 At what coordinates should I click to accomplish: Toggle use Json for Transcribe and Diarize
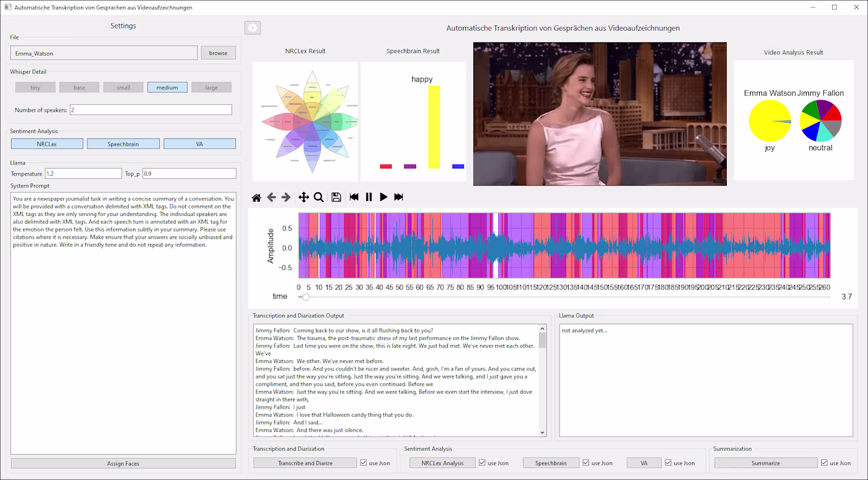(363, 463)
